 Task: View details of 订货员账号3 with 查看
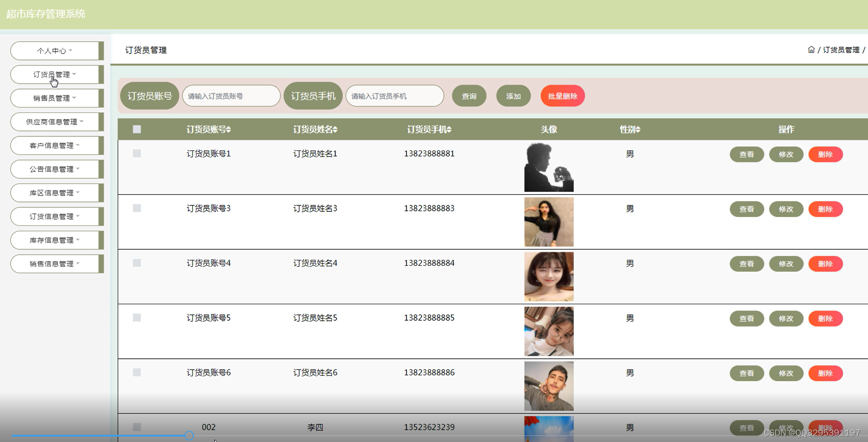pyautogui.click(x=747, y=209)
